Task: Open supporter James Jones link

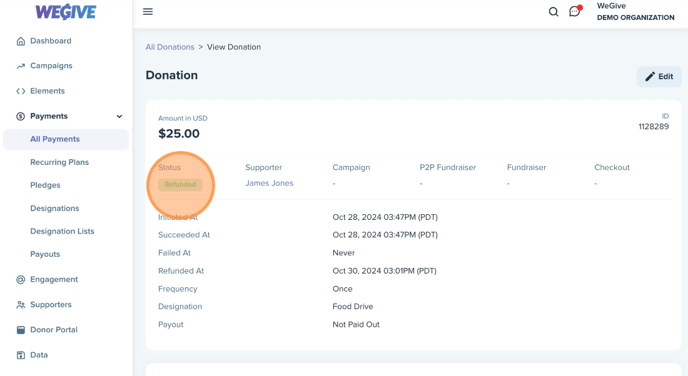Action: click(269, 183)
